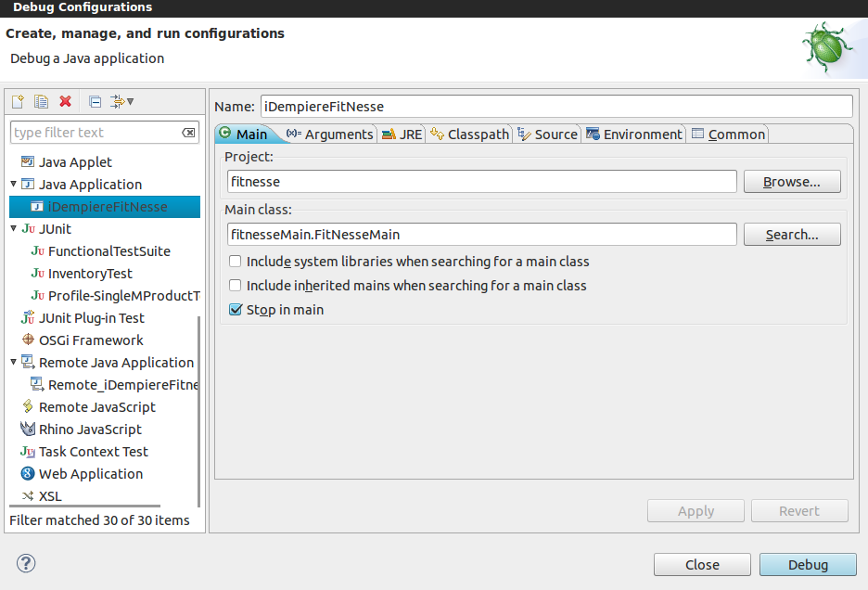Delete selected configuration with red X
This screenshot has height=590, width=868.
[x=65, y=101]
